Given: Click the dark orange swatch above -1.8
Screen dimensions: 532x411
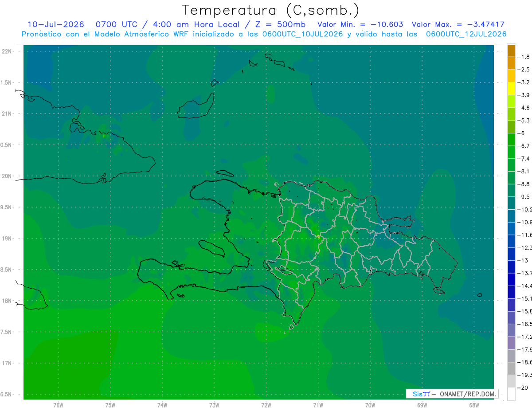Looking at the screenshot, I should coord(511,51).
